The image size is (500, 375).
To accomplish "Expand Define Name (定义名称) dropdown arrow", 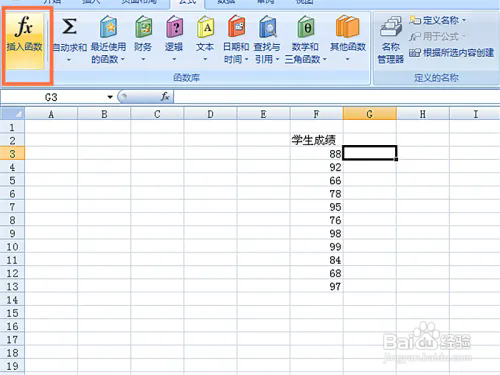I will tap(464, 20).
